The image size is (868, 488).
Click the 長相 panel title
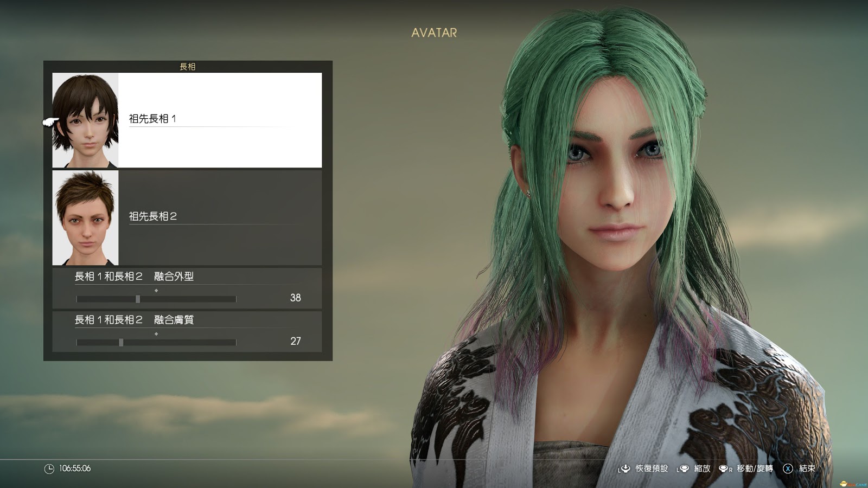point(187,66)
